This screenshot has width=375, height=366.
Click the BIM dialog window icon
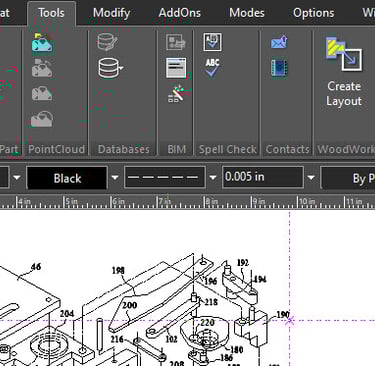(176, 68)
